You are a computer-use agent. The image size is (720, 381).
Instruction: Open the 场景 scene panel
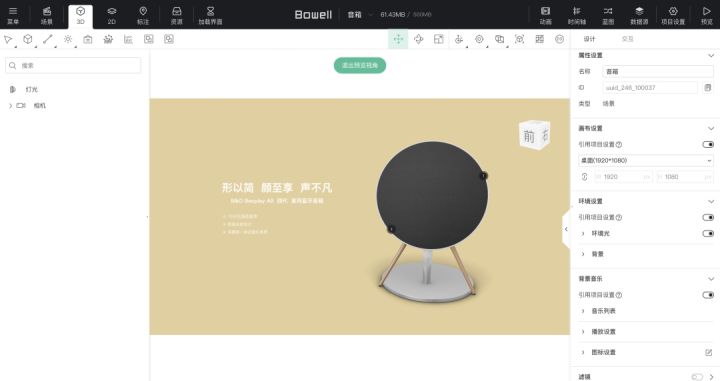click(x=46, y=15)
